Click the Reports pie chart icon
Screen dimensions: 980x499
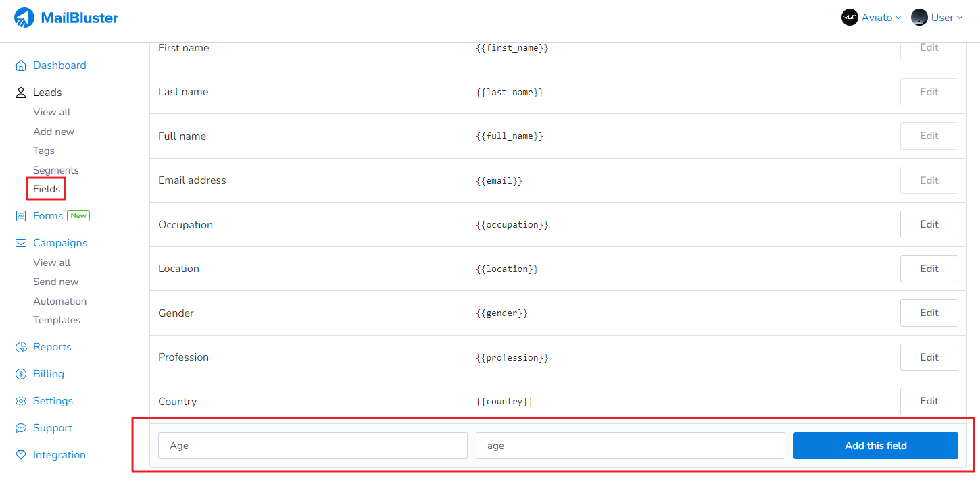21,347
